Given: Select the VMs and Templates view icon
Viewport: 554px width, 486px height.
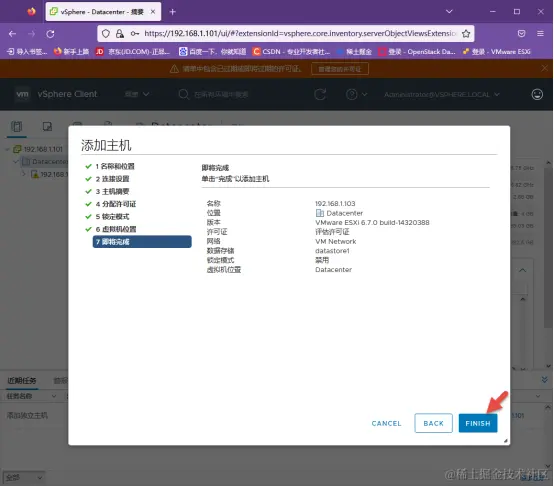Looking at the screenshot, I should point(47,126).
